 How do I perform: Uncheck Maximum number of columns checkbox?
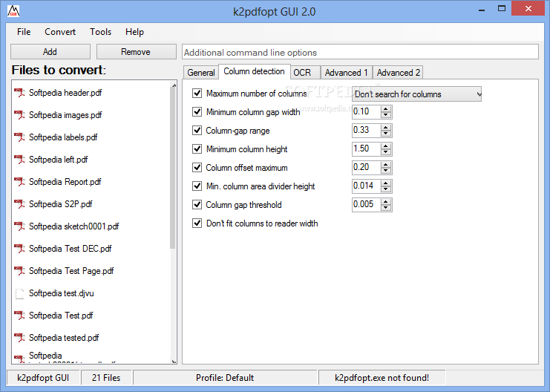(197, 94)
